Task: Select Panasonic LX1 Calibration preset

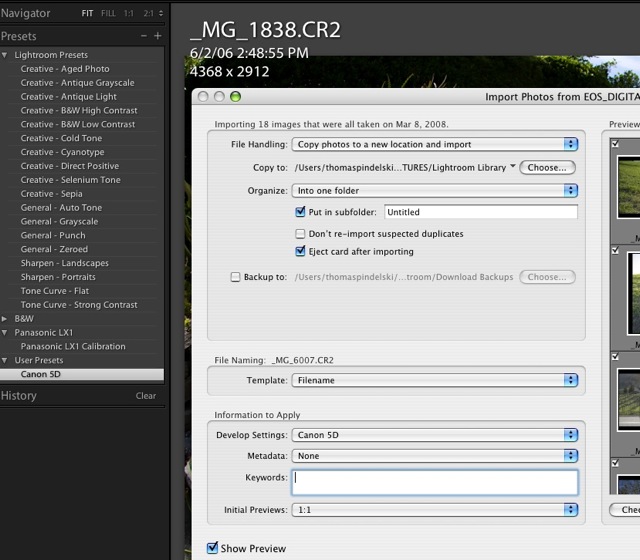Action: (x=73, y=347)
